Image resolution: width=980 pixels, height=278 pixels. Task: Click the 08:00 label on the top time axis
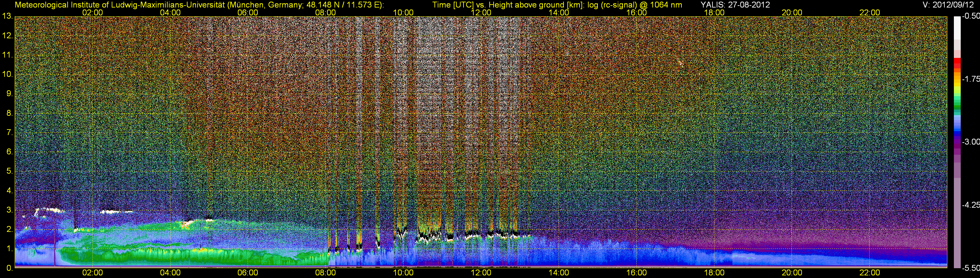(325, 12)
